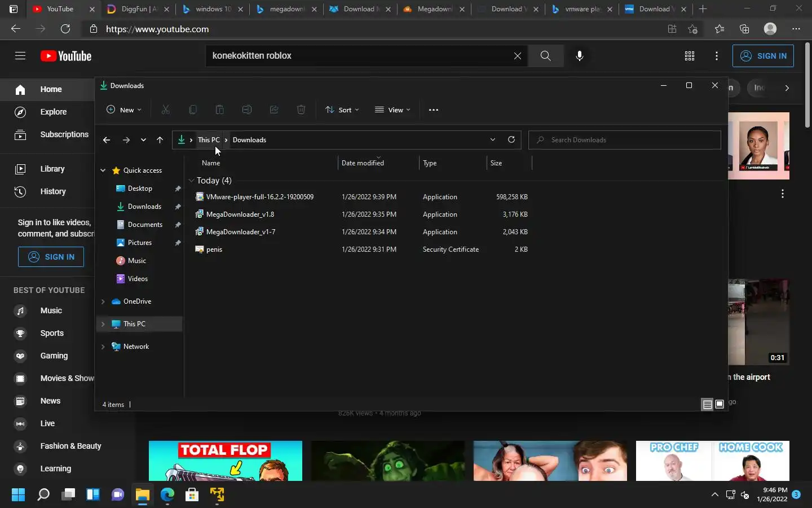Expand the Network tree node

[x=103, y=347]
